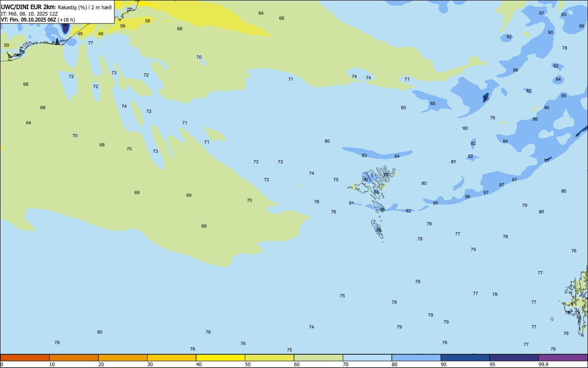Click the '99.9' legend scale label

pos(543,364)
